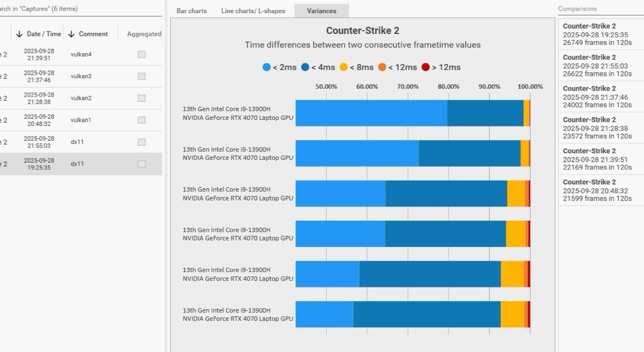Toggle the < 8ms legend swatch
This screenshot has height=352, width=644.
coord(344,67)
